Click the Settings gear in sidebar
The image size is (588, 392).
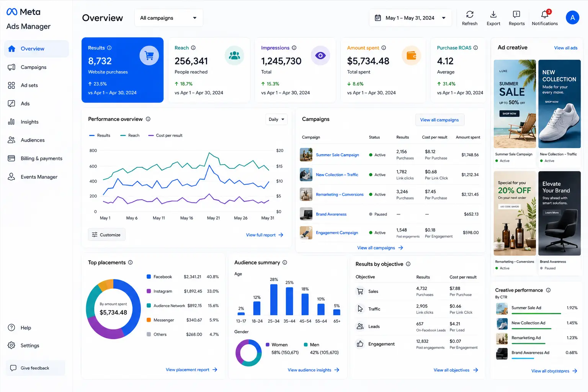point(11,345)
